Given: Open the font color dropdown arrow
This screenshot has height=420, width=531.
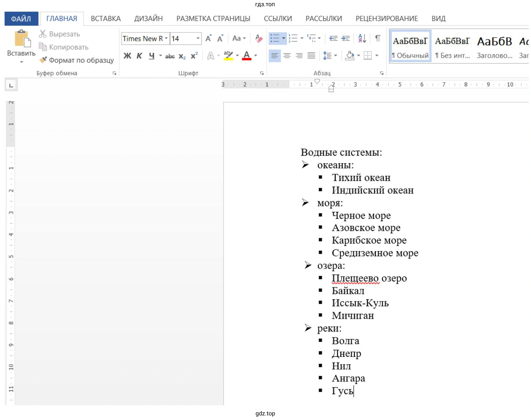Looking at the screenshot, I should [x=256, y=56].
